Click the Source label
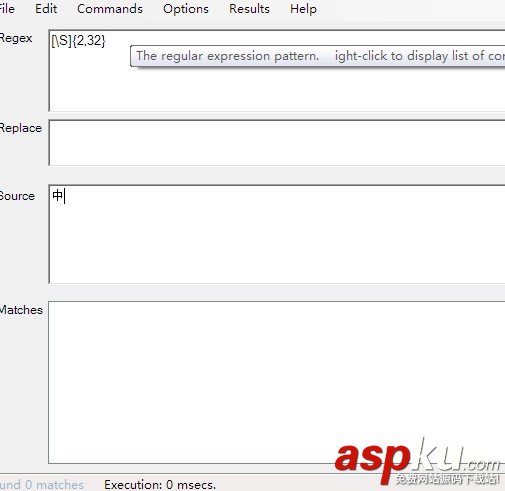This screenshot has width=505, height=491. [x=17, y=196]
